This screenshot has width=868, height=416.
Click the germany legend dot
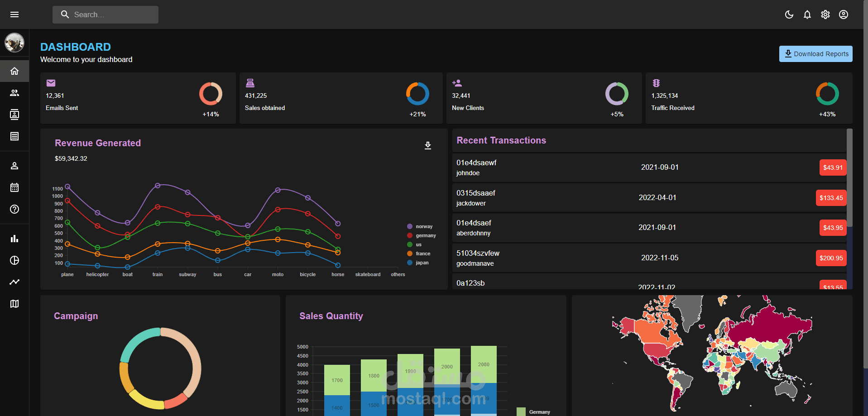[410, 235]
